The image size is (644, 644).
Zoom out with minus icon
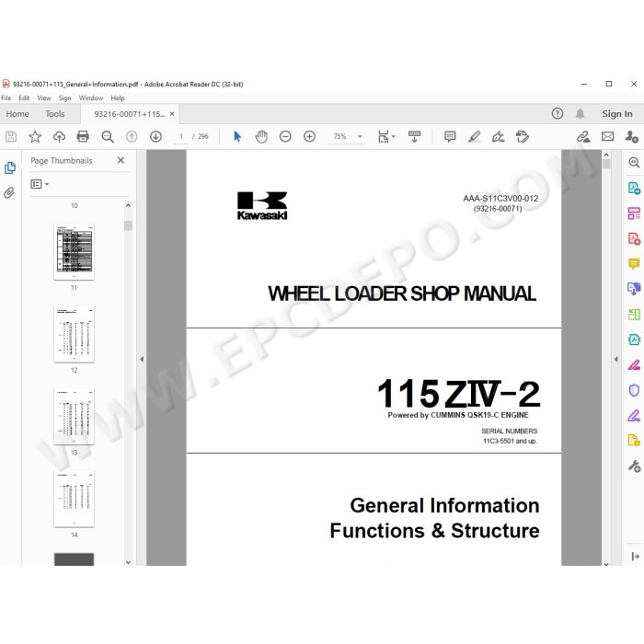pos(285,136)
